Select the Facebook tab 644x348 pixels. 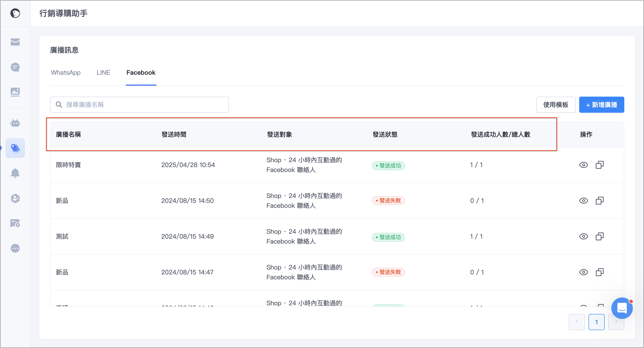tap(141, 72)
